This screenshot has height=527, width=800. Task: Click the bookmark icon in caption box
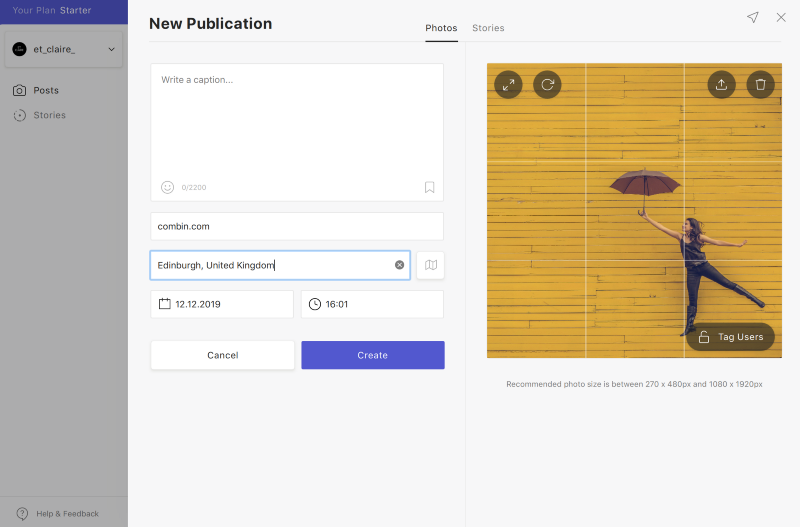pos(429,187)
